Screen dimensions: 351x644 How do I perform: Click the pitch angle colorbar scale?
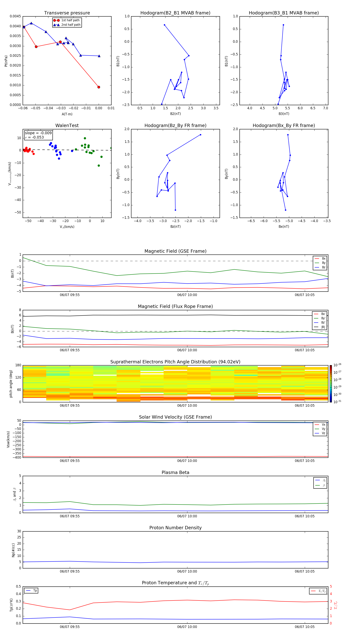pos(331,384)
